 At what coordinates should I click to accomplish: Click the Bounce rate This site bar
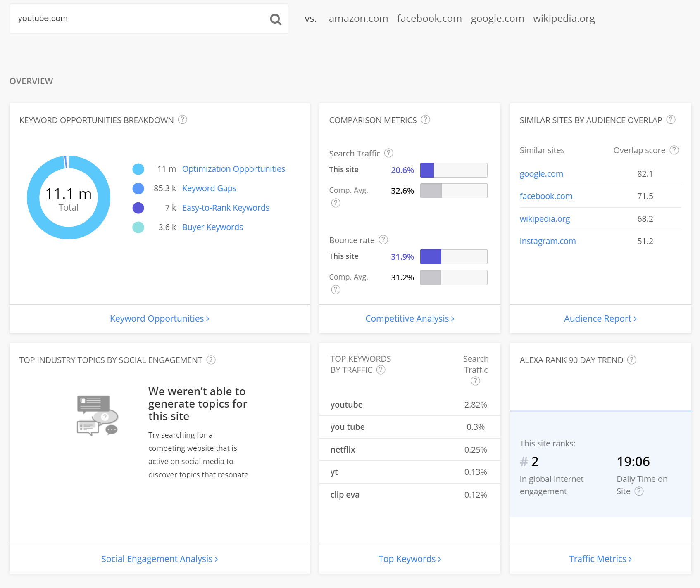(x=454, y=257)
